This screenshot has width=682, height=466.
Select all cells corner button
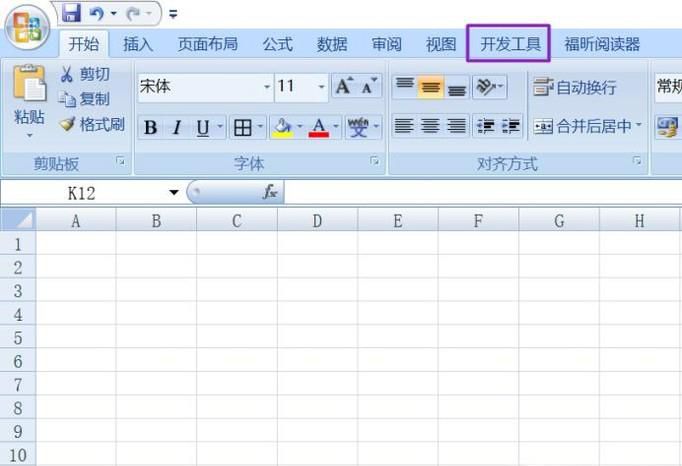18,220
